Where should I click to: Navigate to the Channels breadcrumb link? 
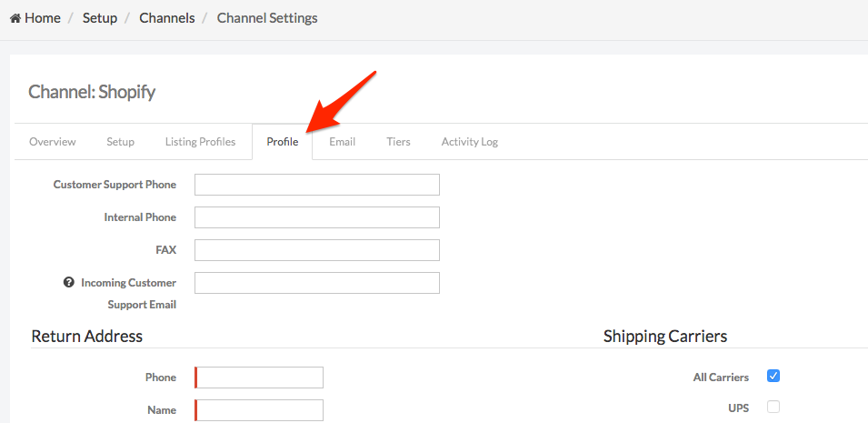tap(167, 18)
